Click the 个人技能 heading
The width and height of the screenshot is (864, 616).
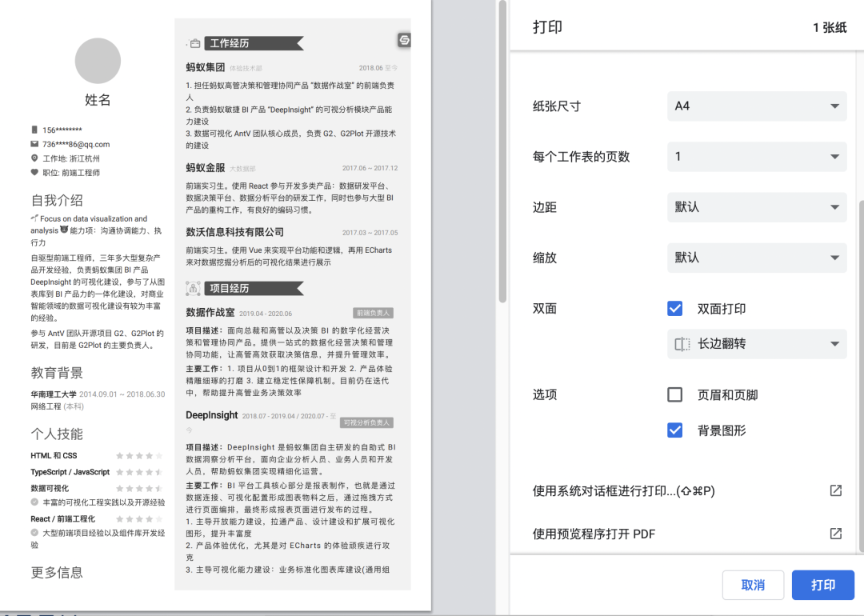coord(57,434)
